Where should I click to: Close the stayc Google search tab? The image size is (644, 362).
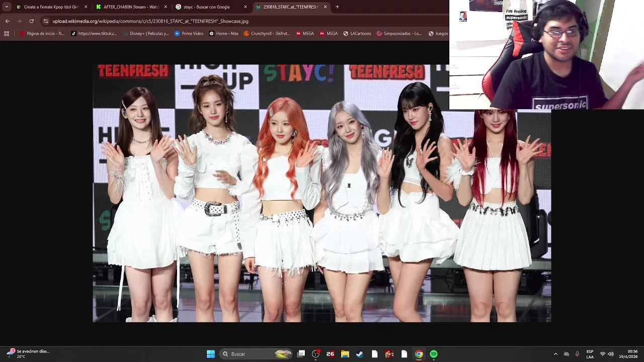[x=246, y=7]
